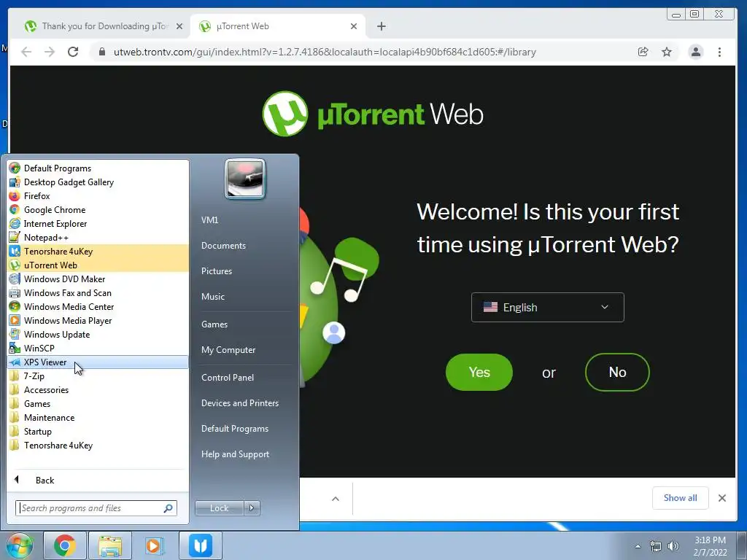
Task: Close the Thank you for Downloading tab
Action: coord(179,26)
